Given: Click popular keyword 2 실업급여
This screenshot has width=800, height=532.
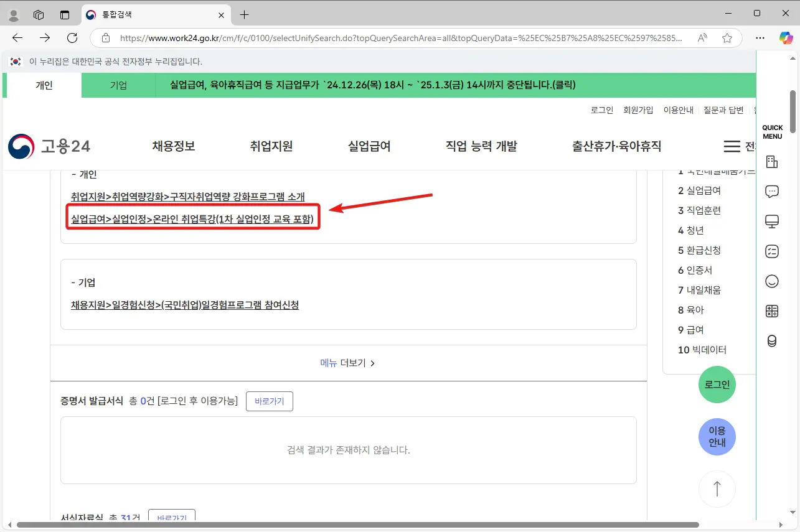Looking at the screenshot, I should [x=699, y=190].
